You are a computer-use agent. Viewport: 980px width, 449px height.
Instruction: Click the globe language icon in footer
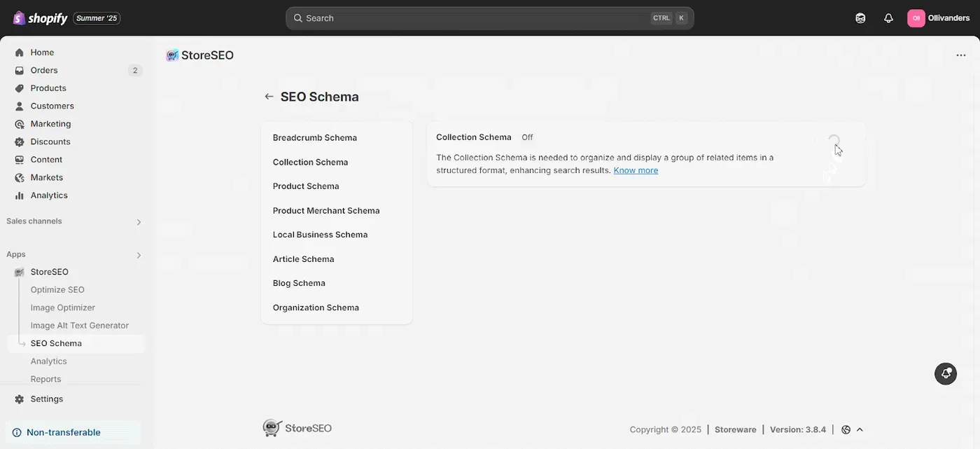pos(846,429)
